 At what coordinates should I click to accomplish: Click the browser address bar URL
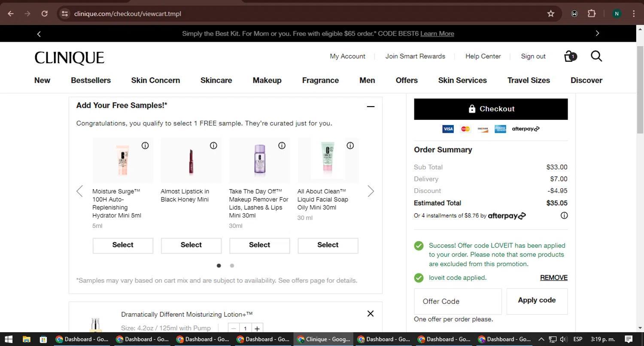coord(128,14)
